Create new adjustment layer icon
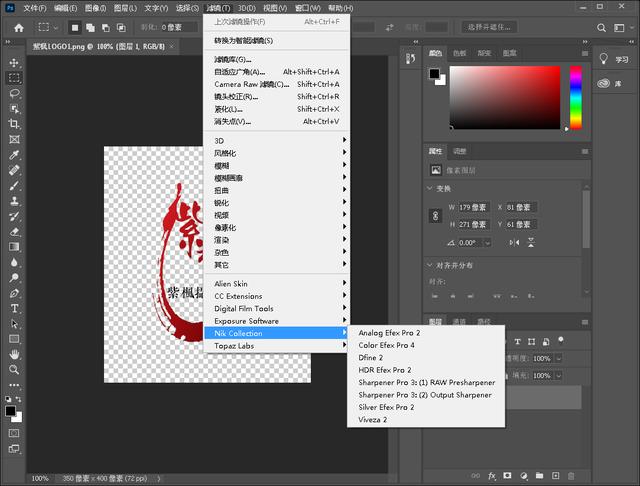Screen dimensions: 640x486 point(524,476)
